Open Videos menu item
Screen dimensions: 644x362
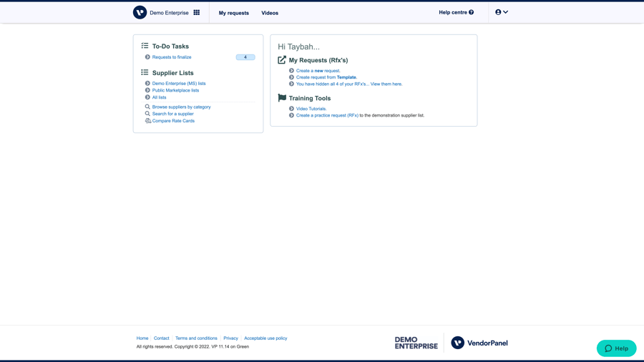(x=270, y=13)
